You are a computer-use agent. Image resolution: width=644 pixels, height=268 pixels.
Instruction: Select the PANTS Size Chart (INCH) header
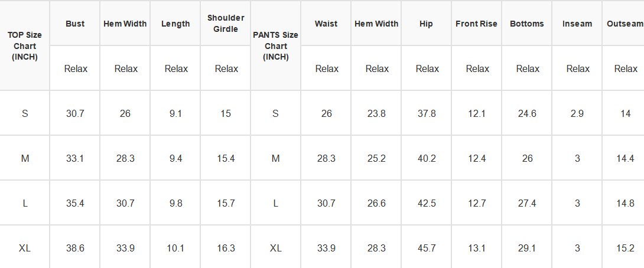point(275,45)
